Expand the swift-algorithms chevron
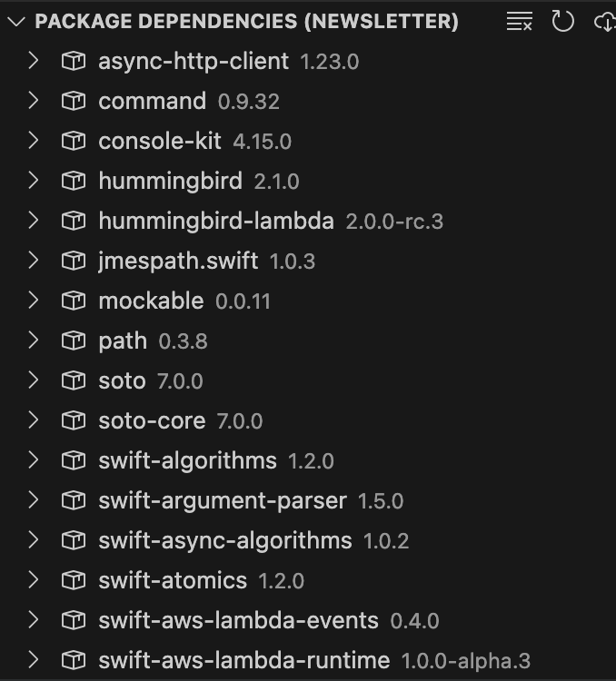This screenshot has height=681, width=616. (x=34, y=460)
